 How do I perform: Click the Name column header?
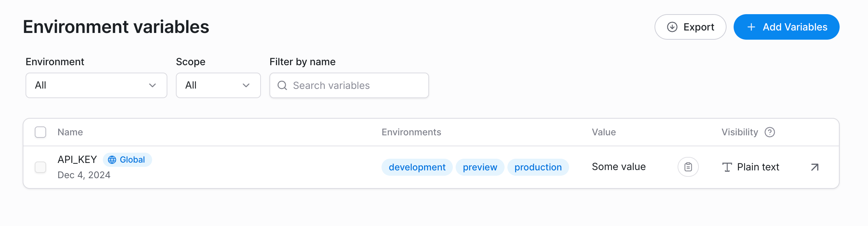(x=70, y=132)
